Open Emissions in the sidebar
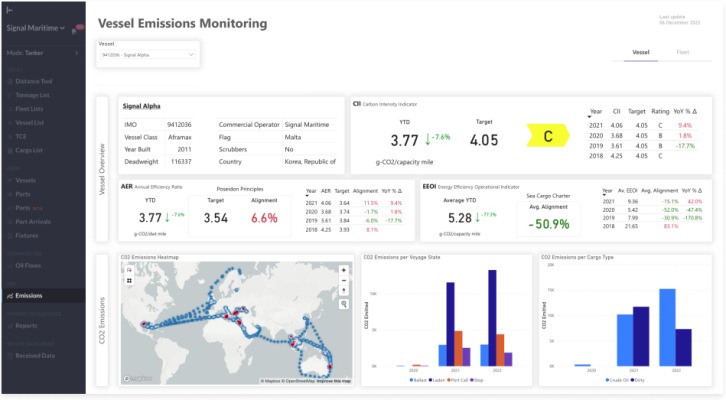Image resolution: width=726 pixels, height=400 pixels. (30, 296)
